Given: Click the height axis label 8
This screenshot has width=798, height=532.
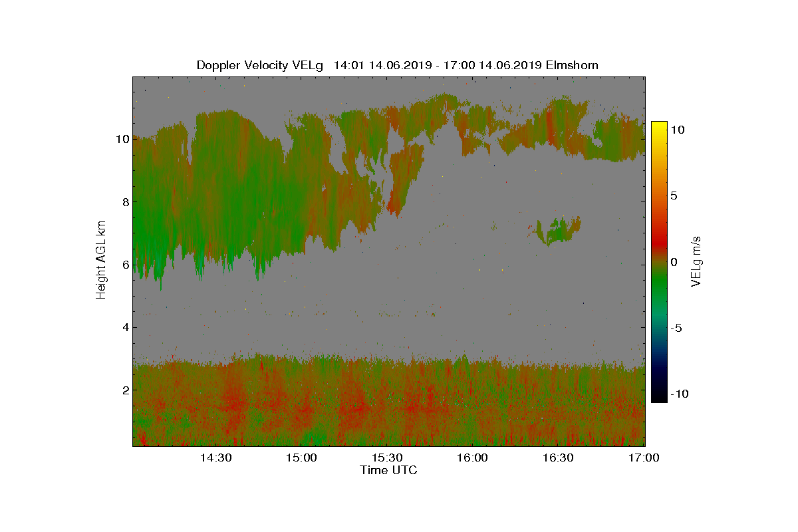Looking at the screenshot, I should 124,202.
